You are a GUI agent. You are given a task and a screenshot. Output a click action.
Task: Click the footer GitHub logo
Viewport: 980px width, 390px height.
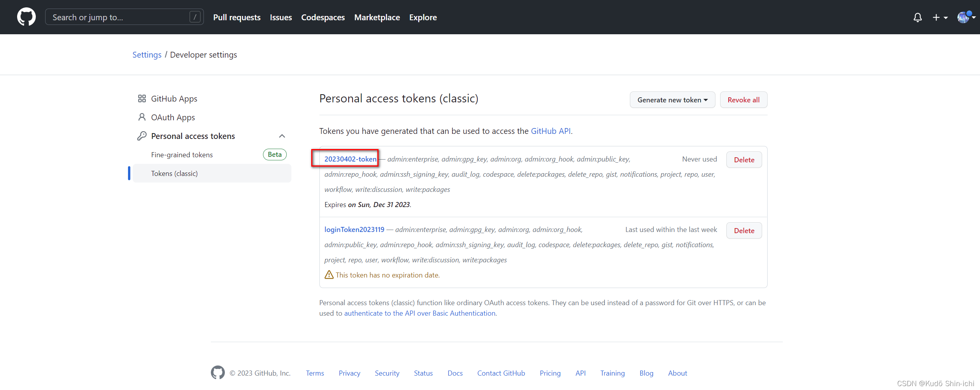[218, 372]
